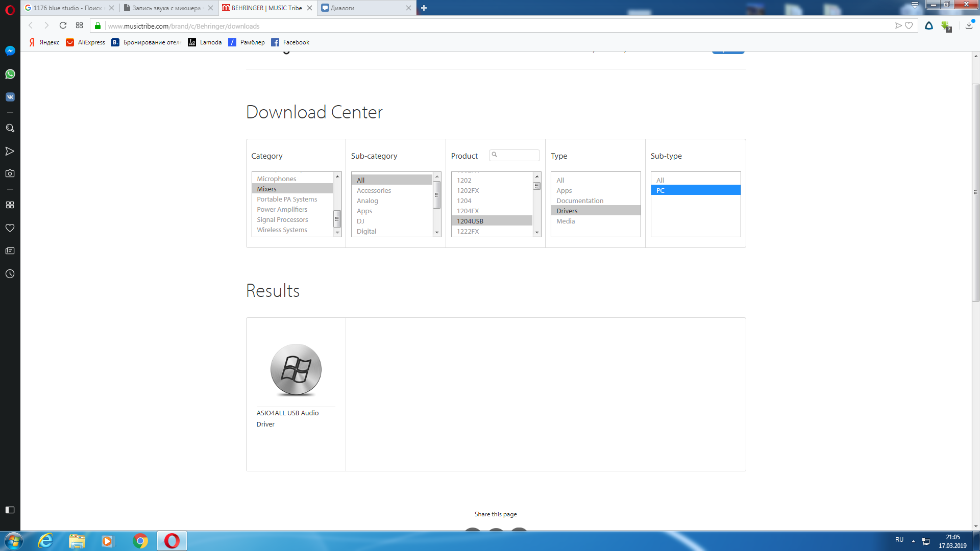980x551 pixels.
Task: Click the green padlock security icon
Action: click(x=97, y=26)
